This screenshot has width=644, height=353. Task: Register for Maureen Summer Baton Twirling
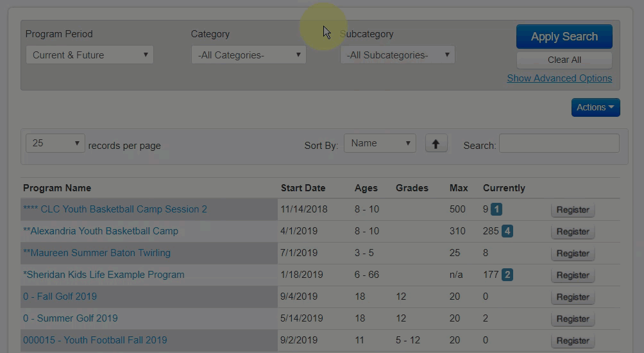[572, 254]
